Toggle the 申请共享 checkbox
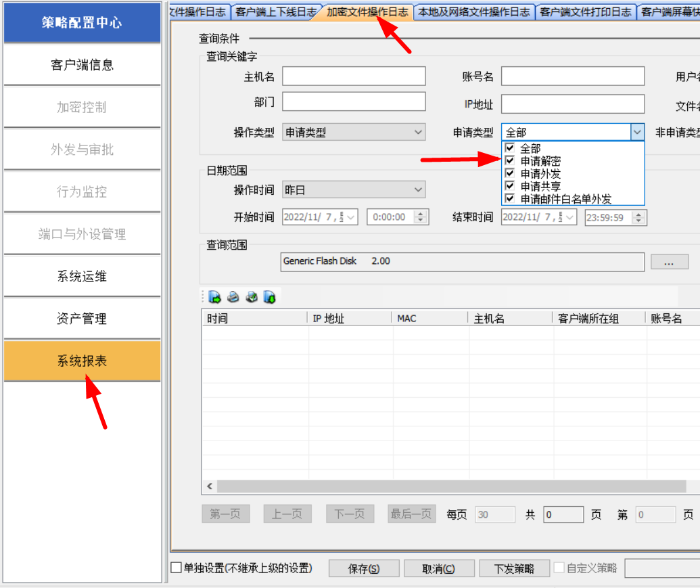The width and height of the screenshot is (700, 588). pos(510,186)
